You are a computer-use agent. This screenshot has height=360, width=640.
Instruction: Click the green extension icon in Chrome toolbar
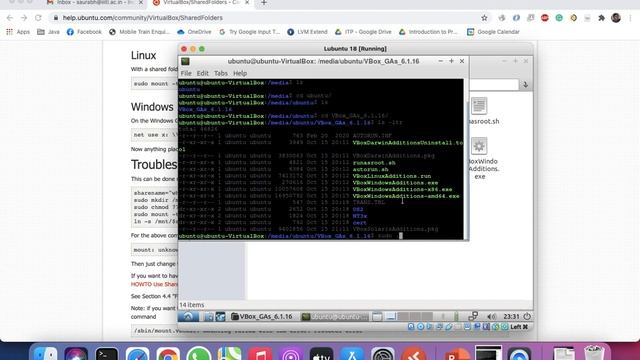(559, 18)
